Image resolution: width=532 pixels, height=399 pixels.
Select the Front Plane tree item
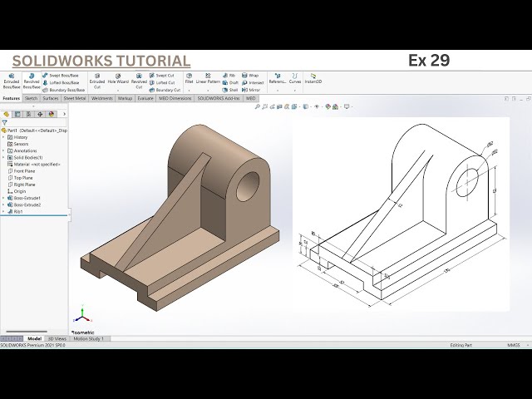pyautogui.click(x=22, y=171)
